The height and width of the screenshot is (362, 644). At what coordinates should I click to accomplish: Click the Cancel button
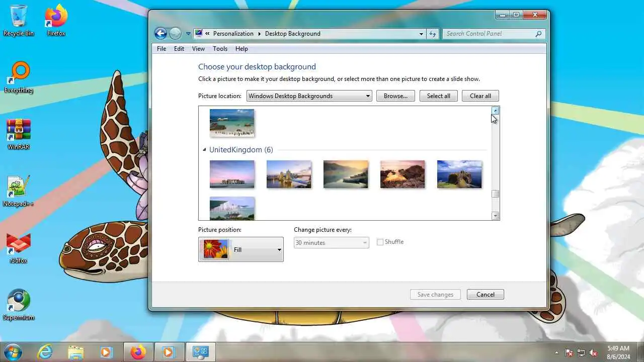[486, 295]
